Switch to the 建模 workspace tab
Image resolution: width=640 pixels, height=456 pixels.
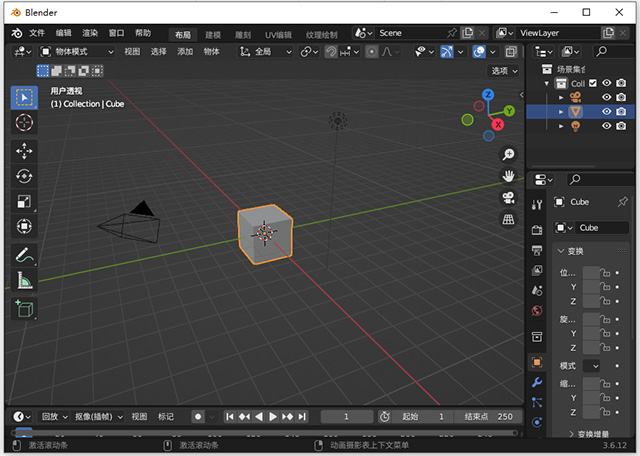(212, 34)
